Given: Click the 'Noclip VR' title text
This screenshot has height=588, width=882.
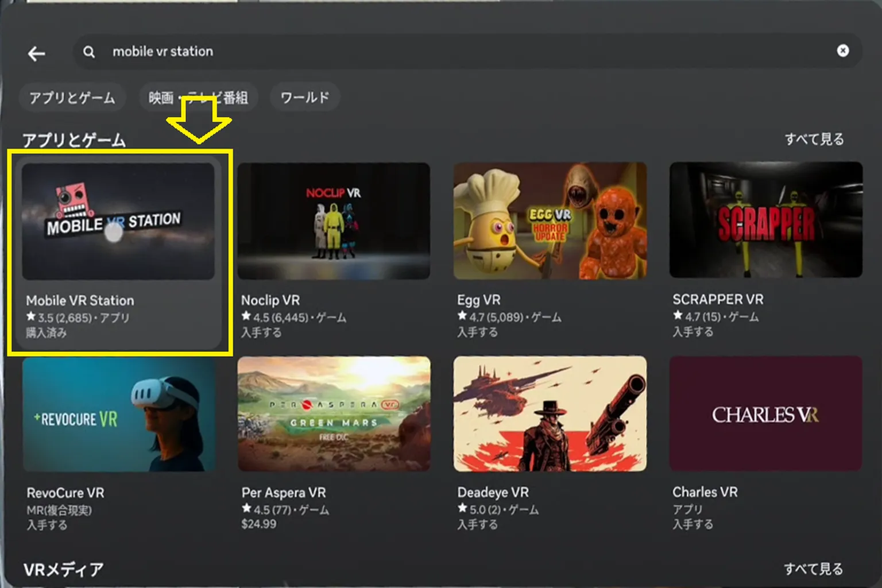Looking at the screenshot, I should point(270,300).
